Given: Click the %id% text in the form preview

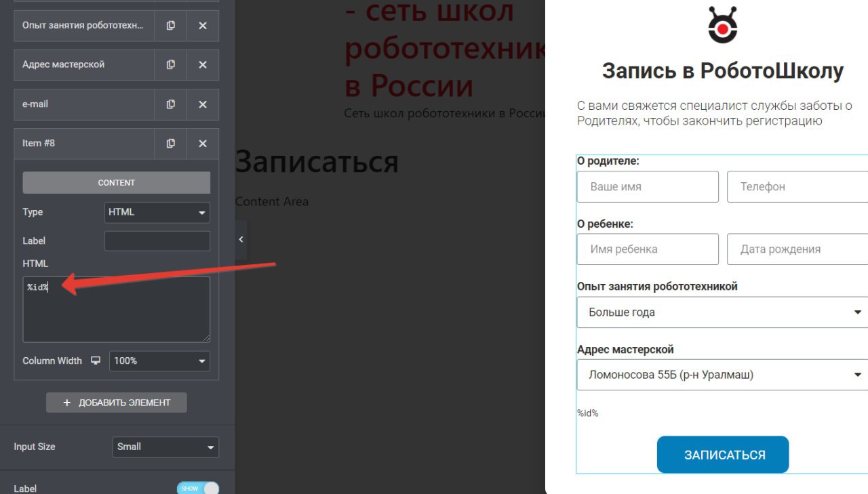Looking at the screenshot, I should tap(587, 413).
